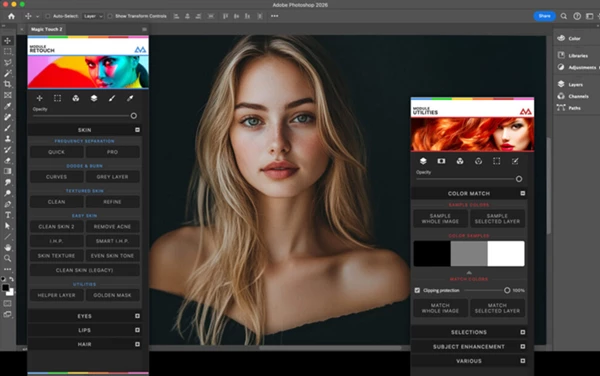The image size is (600, 376).
Task: Click QUICK frequency separation button
Action: click(57, 152)
